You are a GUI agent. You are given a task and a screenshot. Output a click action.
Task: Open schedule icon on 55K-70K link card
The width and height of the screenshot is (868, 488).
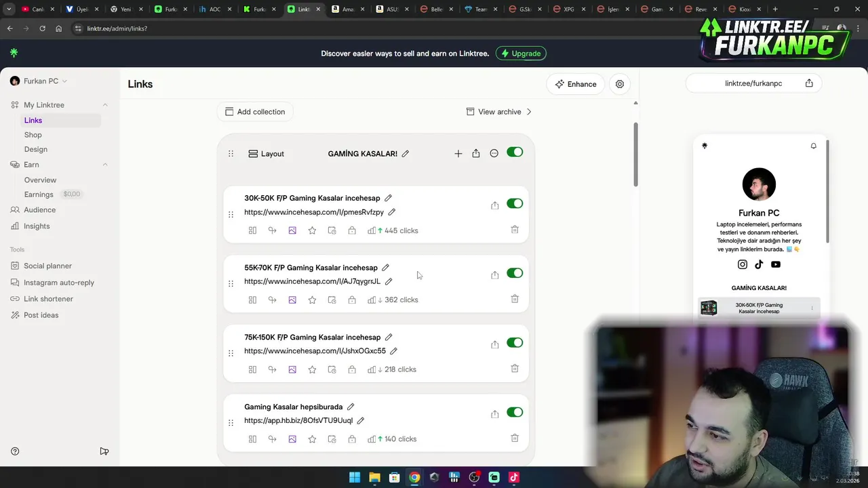(332, 300)
